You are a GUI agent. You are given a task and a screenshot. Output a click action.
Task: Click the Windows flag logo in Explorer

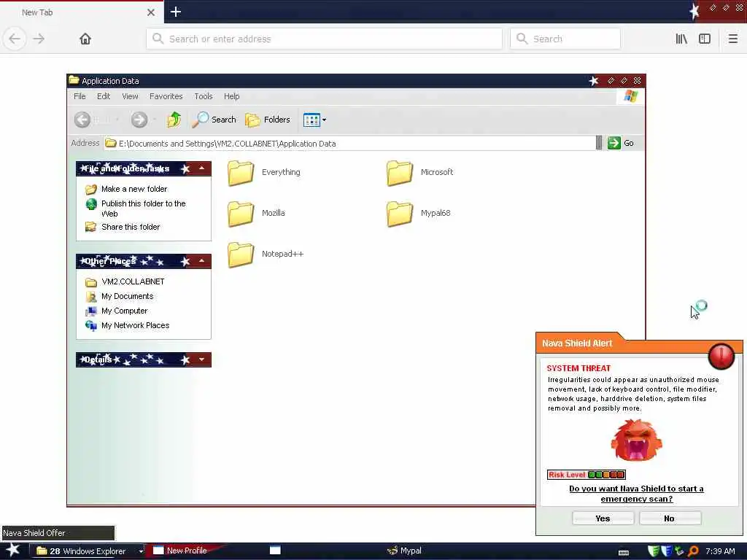tap(631, 96)
